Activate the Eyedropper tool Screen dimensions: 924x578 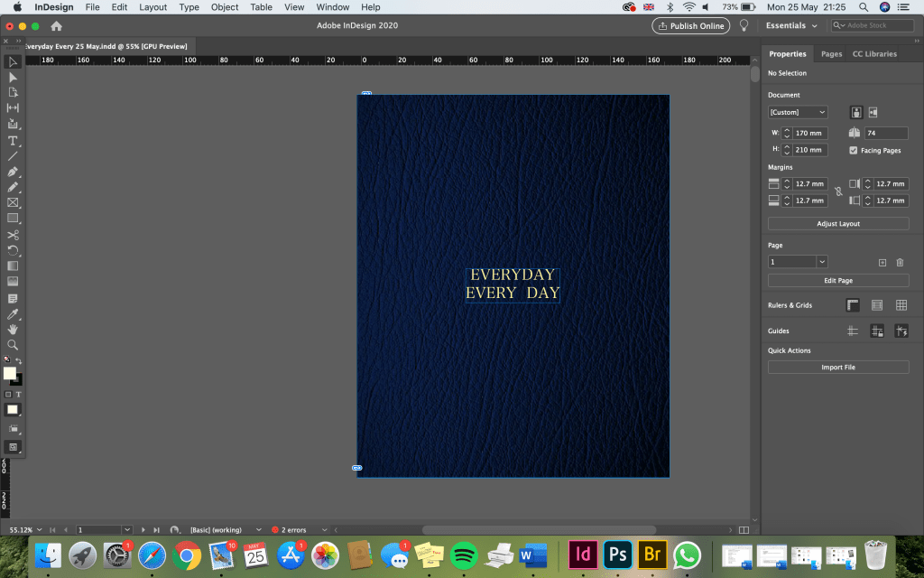pos(13,314)
